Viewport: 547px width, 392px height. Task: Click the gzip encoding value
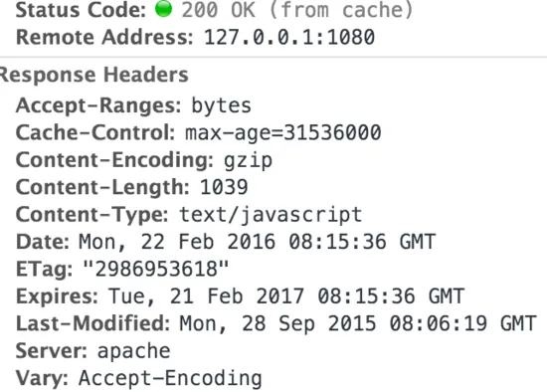coord(248,161)
